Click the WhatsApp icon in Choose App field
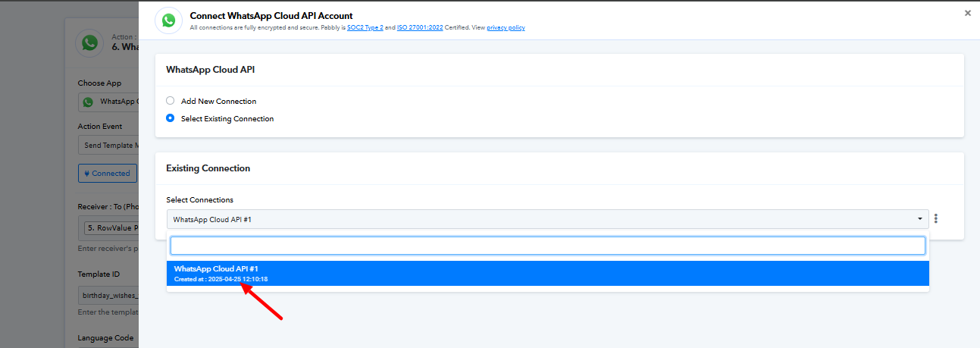980x348 pixels. [88, 102]
